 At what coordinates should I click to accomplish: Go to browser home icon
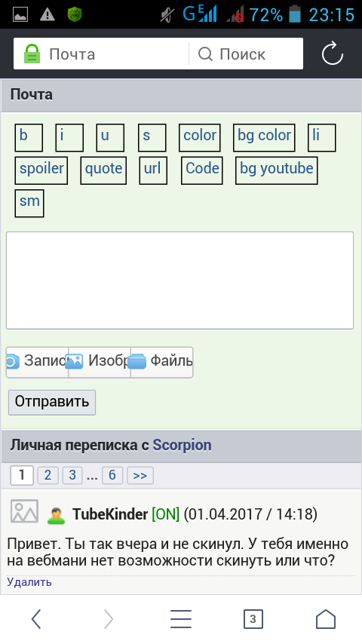coord(326,619)
